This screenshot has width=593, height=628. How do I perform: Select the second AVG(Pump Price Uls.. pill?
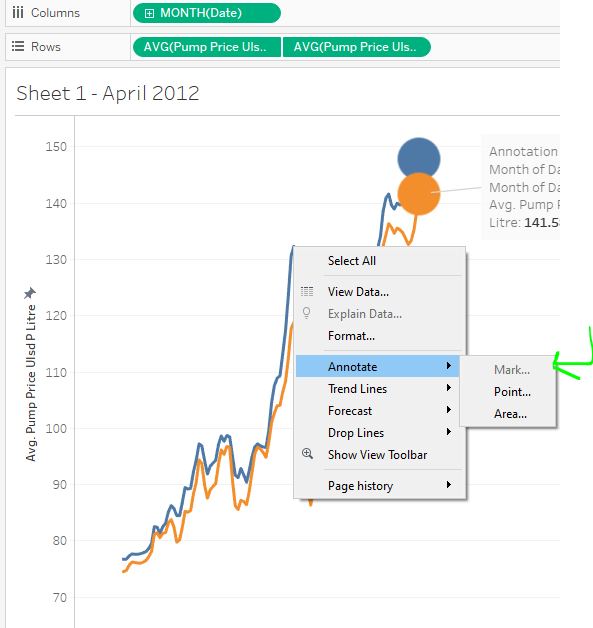(357, 47)
